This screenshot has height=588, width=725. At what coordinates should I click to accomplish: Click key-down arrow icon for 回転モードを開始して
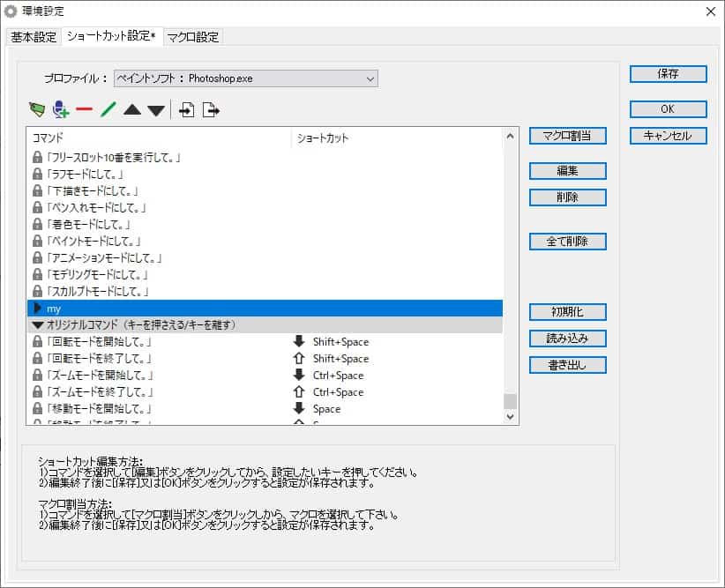[299, 341]
